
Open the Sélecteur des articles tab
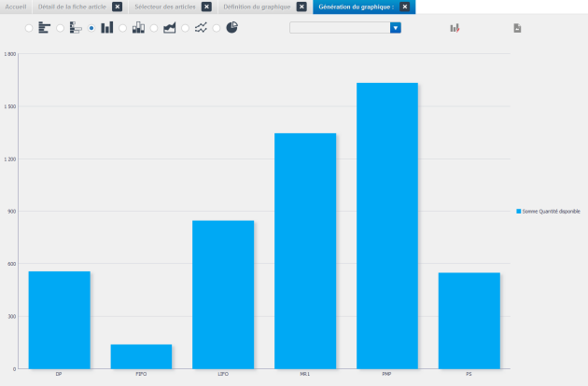click(x=164, y=7)
